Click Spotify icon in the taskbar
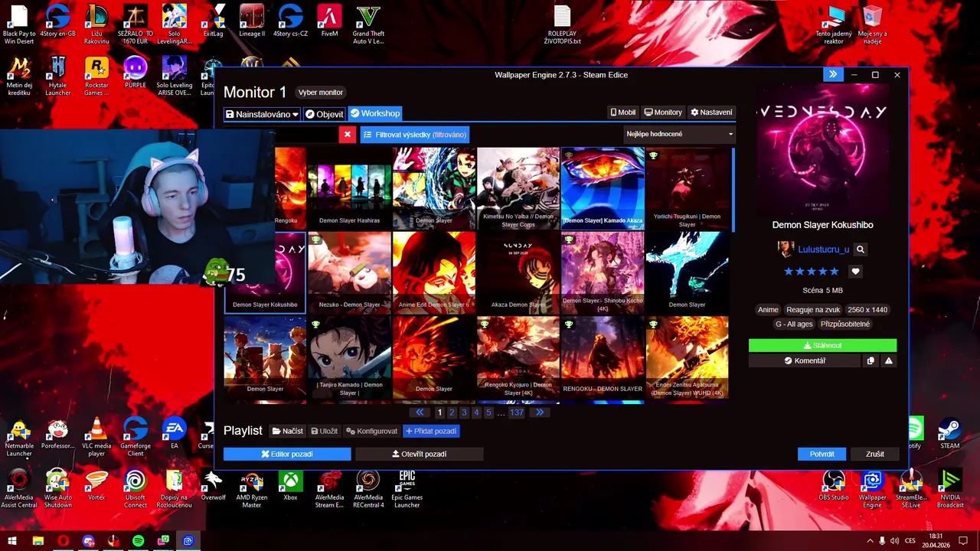Screen dimensions: 980x551 138,541
